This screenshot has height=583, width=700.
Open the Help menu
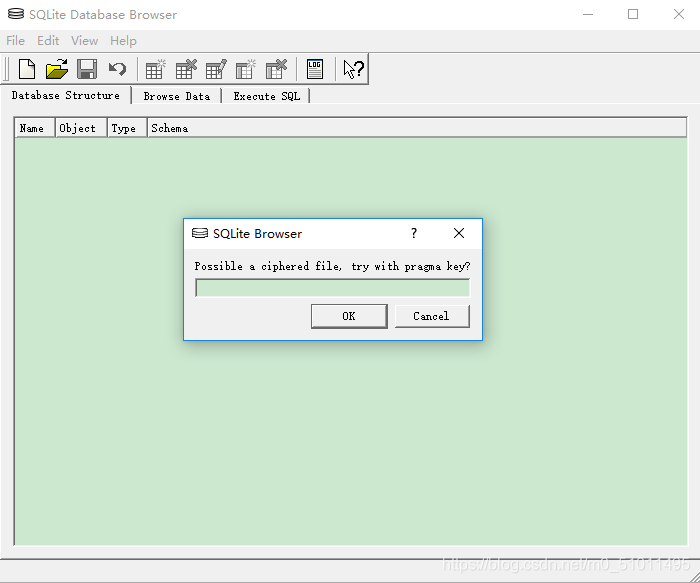click(123, 41)
